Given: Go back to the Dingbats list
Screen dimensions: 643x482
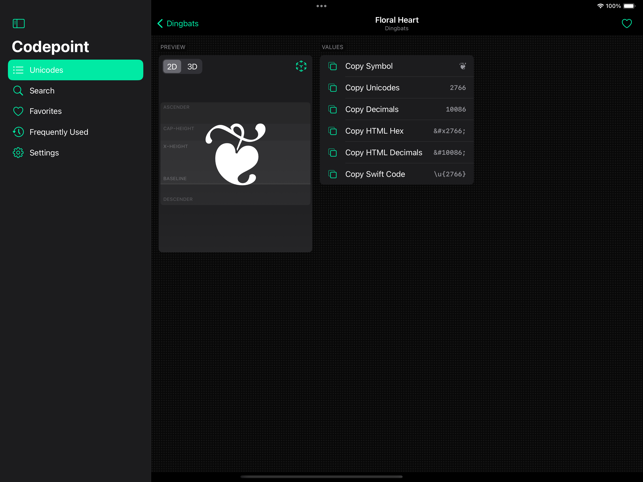Looking at the screenshot, I should [x=178, y=23].
